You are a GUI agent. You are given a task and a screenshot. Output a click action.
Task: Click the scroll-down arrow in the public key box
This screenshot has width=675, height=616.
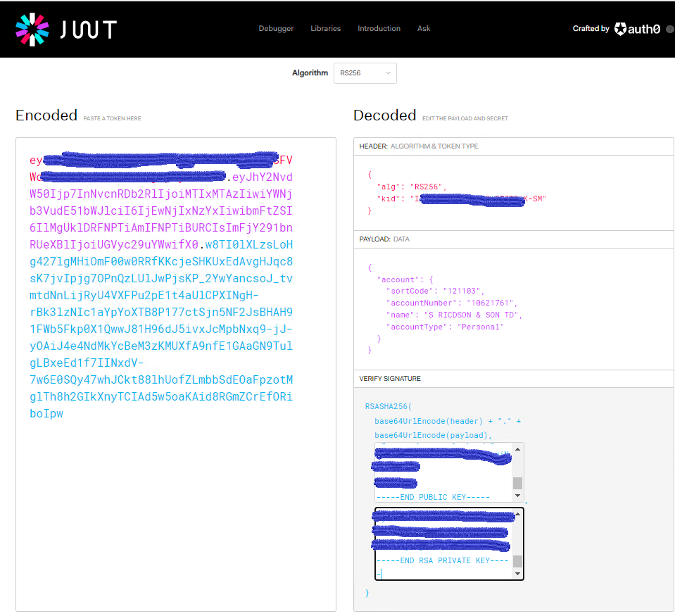click(x=518, y=496)
